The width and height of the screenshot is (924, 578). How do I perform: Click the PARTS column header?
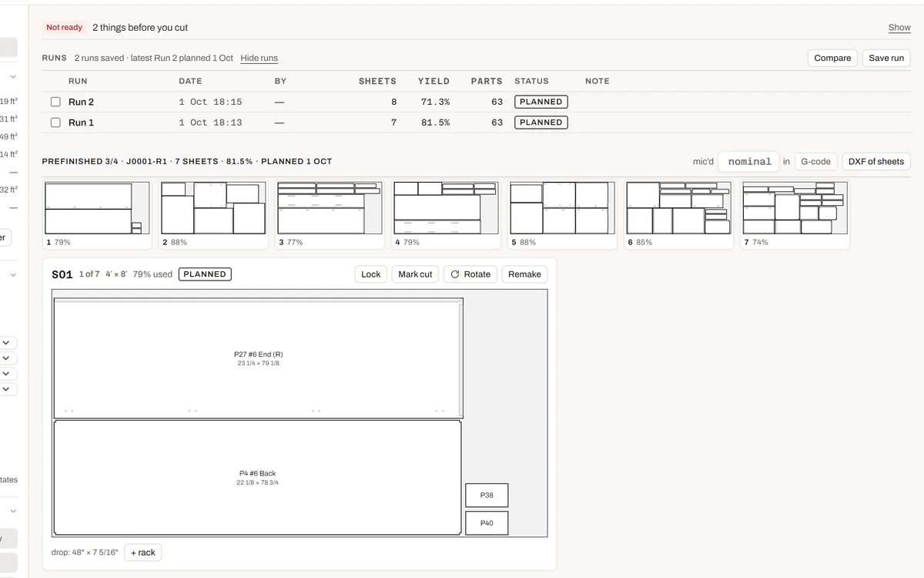pyautogui.click(x=487, y=81)
